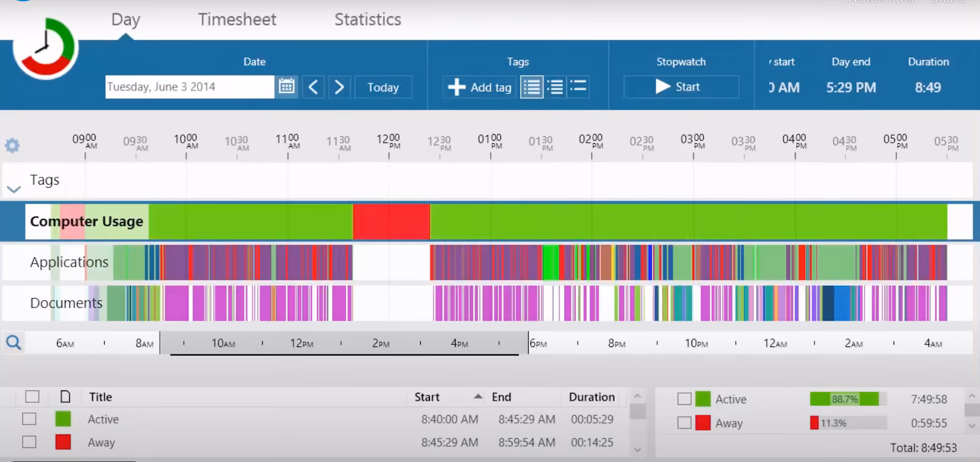
Task: Click the timeline zoom magnifier
Action: click(13, 342)
